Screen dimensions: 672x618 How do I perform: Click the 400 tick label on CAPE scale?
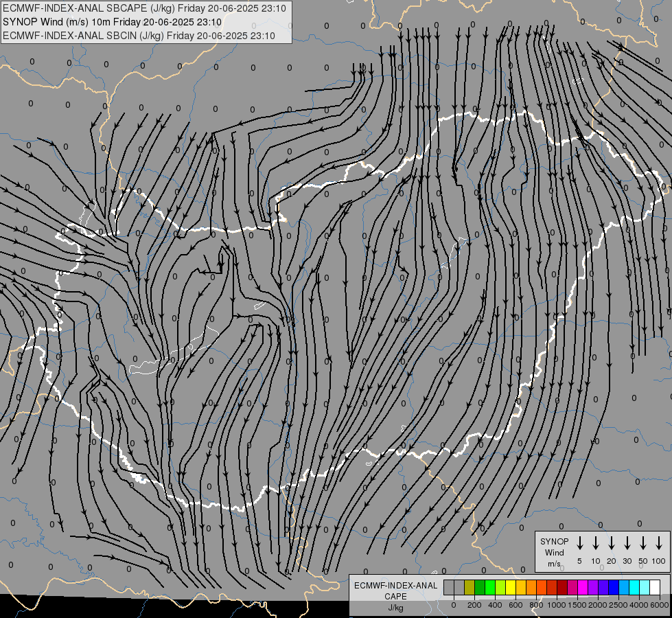click(495, 605)
